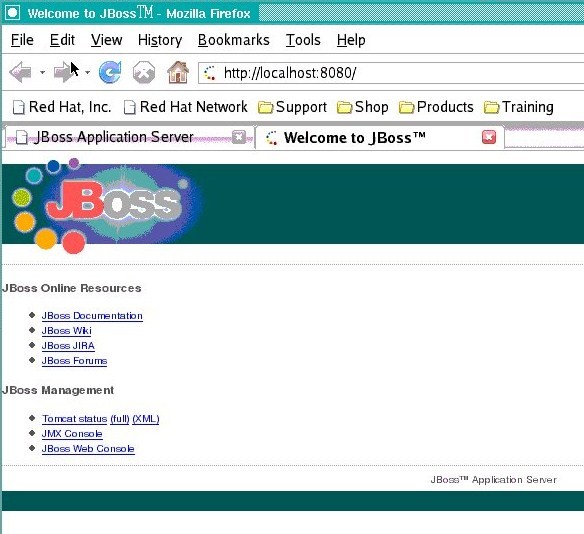
Task: Open the Back history dropdown arrow
Action: click(42, 73)
